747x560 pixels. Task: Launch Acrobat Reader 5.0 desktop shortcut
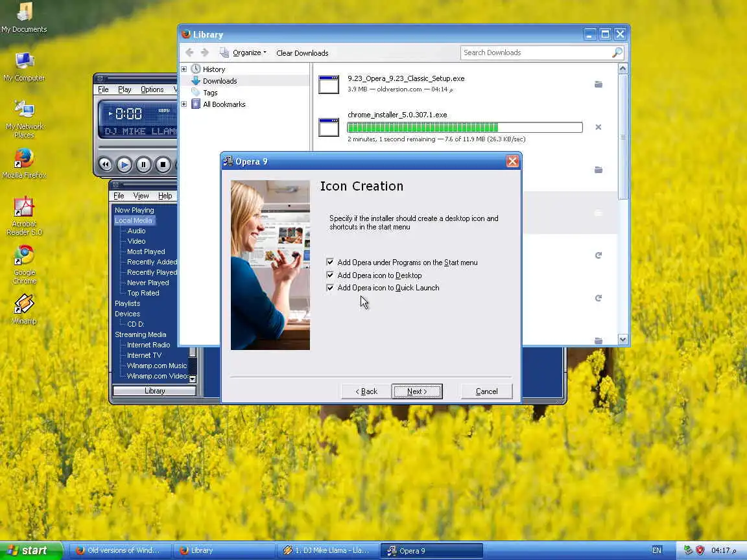pos(24,216)
